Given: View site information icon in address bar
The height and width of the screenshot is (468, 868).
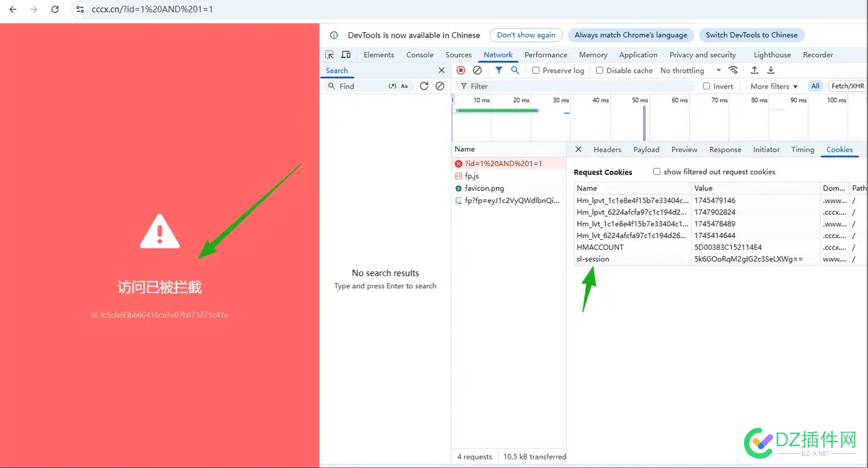Looking at the screenshot, I should point(79,9).
